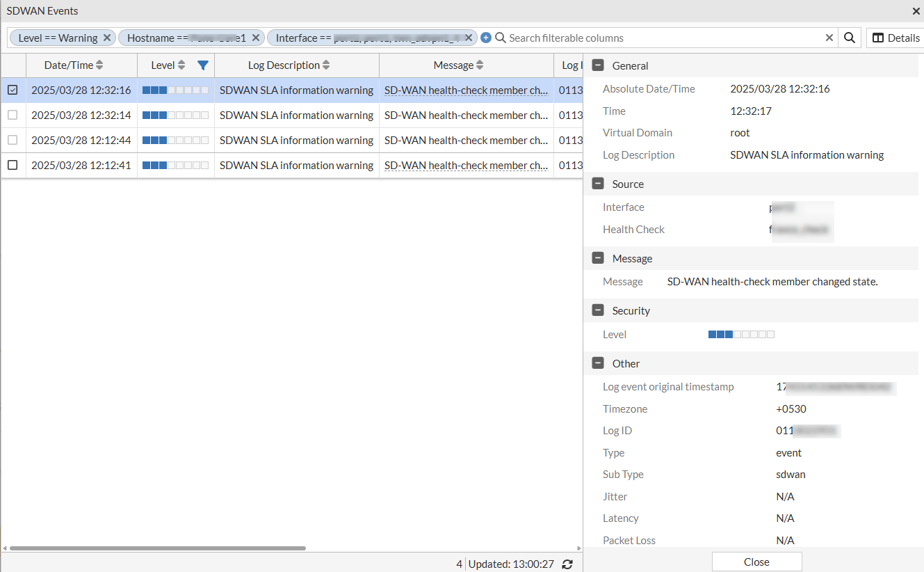The image size is (924, 572).
Task: Click the Sub Type value sdwan
Action: (x=791, y=474)
